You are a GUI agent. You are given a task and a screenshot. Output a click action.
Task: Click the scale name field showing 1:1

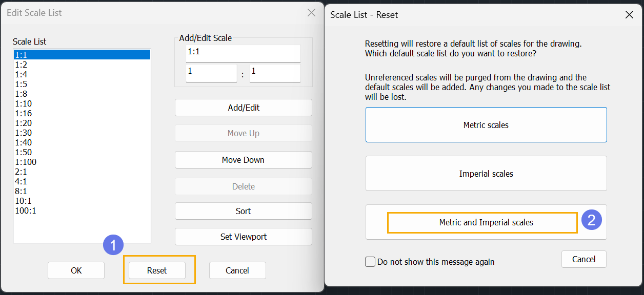(244, 54)
